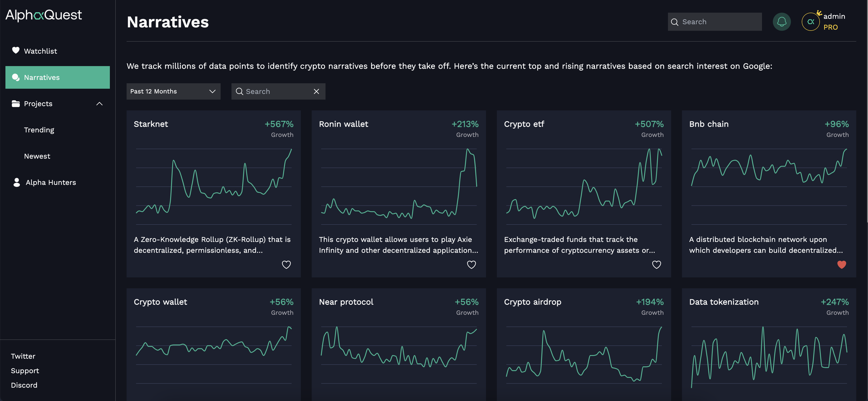This screenshot has width=868, height=401.
Task: Click the Alpha Hunters person icon
Action: click(17, 182)
